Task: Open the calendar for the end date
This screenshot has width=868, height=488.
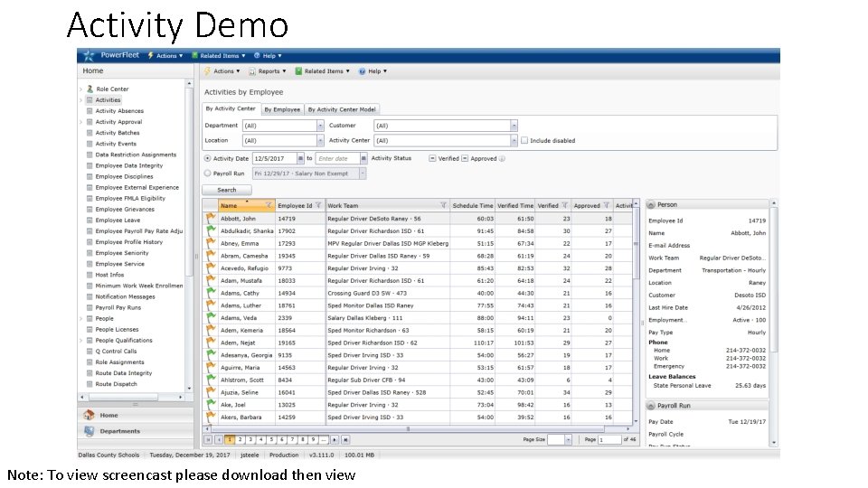Action: pyautogui.click(x=363, y=159)
